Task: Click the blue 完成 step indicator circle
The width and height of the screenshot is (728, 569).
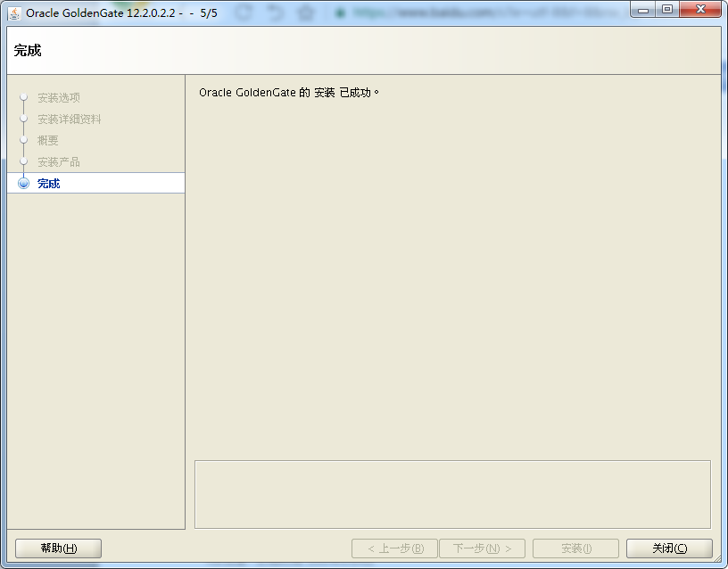Action: (24, 184)
